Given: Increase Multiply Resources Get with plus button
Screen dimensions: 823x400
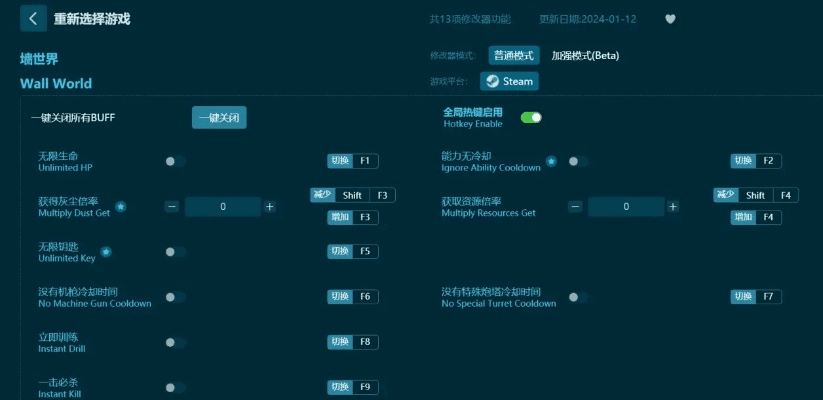Looking at the screenshot, I should tap(673, 207).
